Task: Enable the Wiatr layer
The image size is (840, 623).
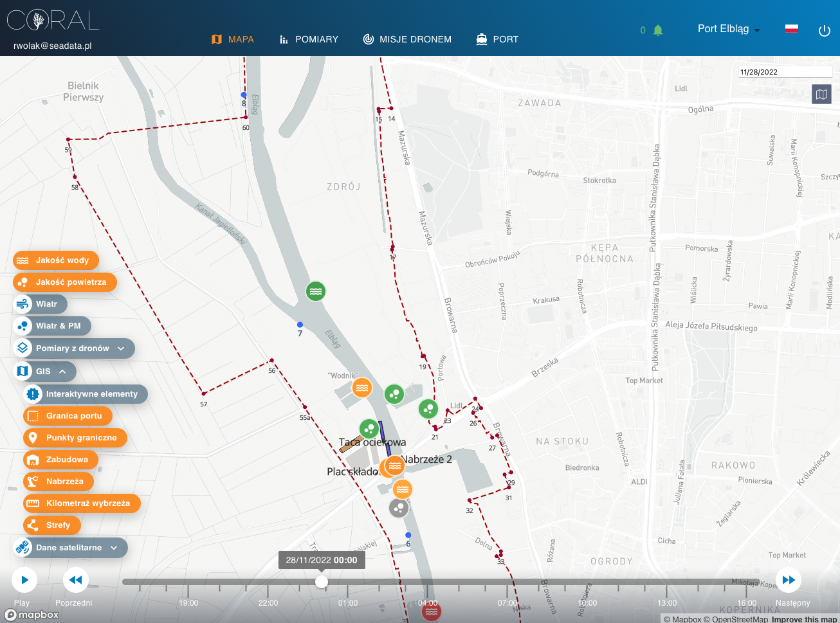Action: 40,304
